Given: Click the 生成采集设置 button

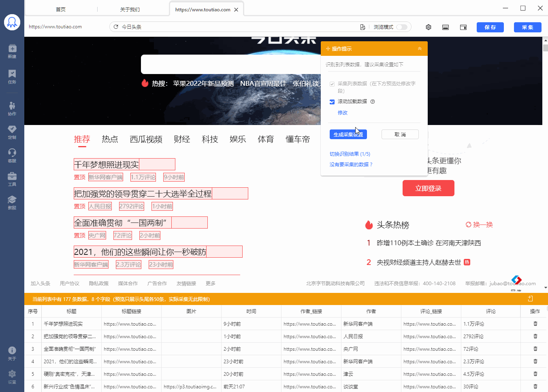Looking at the screenshot, I should click(348, 134).
